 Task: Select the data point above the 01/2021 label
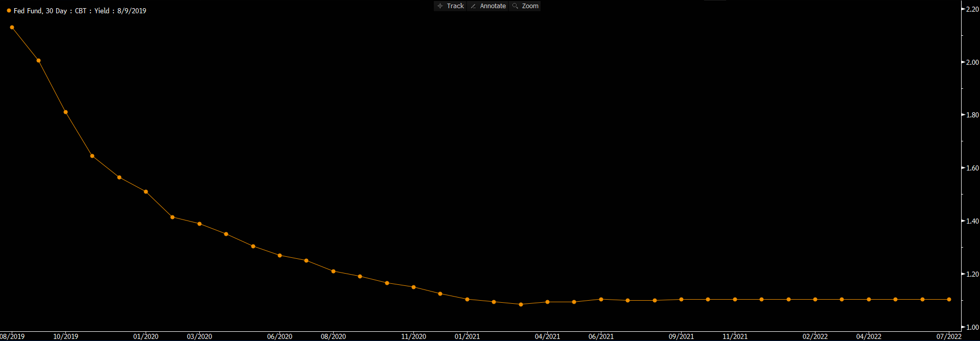[x=467, y=300]
